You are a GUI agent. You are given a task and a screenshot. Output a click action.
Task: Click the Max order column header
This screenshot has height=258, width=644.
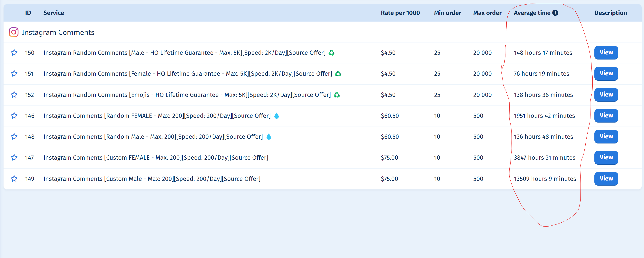pos(487,13)
